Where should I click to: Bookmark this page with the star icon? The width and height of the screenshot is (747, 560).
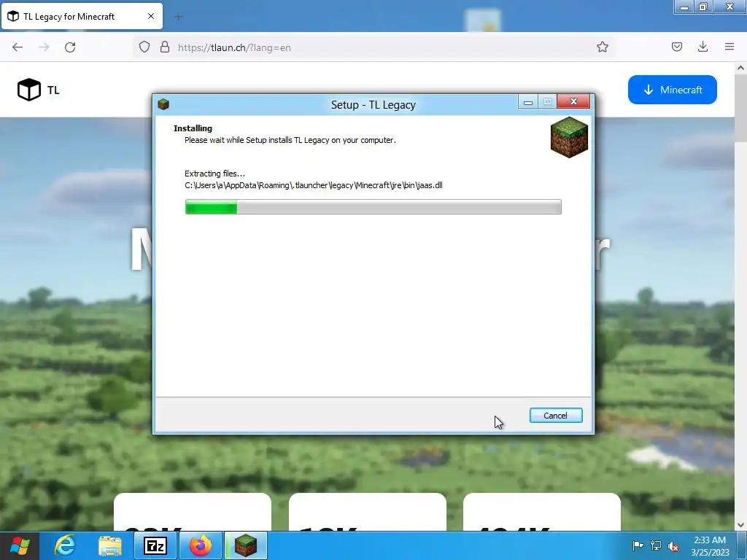pyautogui.click(x=602, y=47)
